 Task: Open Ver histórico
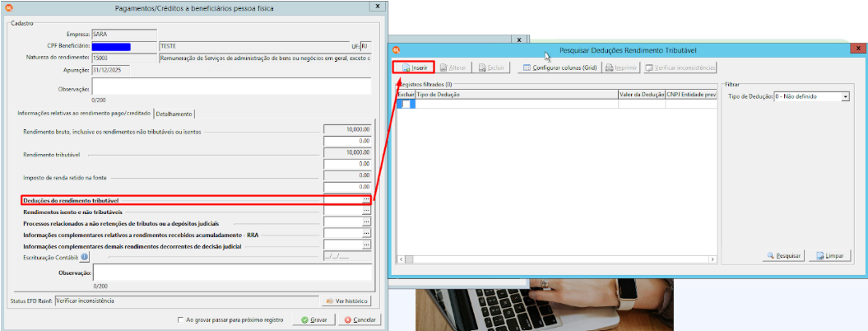[346, 301]
